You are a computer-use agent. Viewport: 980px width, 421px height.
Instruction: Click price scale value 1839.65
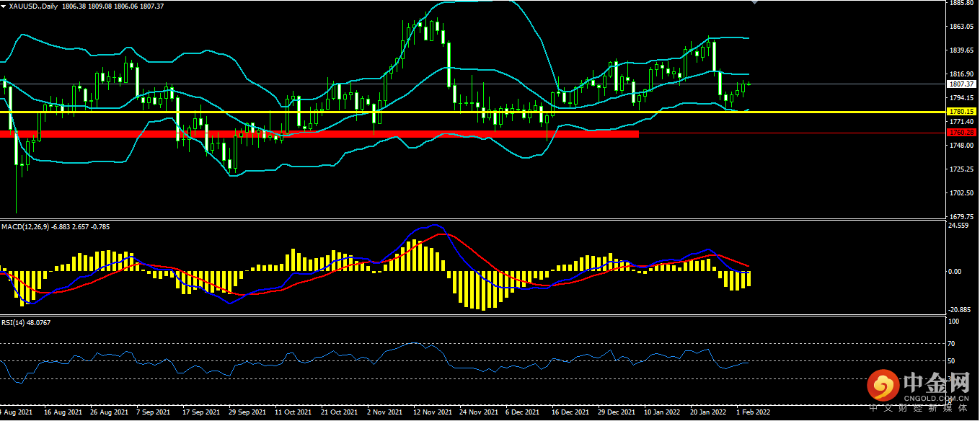click(963, 50)
